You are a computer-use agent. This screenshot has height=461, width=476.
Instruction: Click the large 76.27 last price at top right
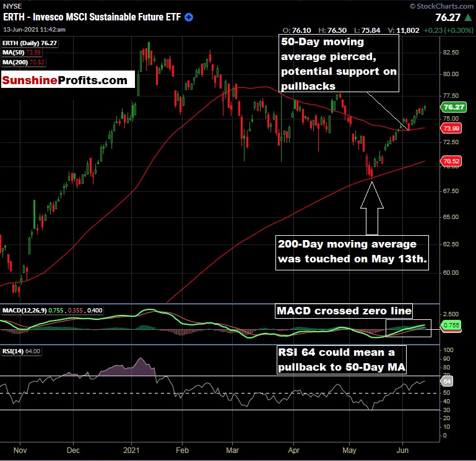click(448, 17)
